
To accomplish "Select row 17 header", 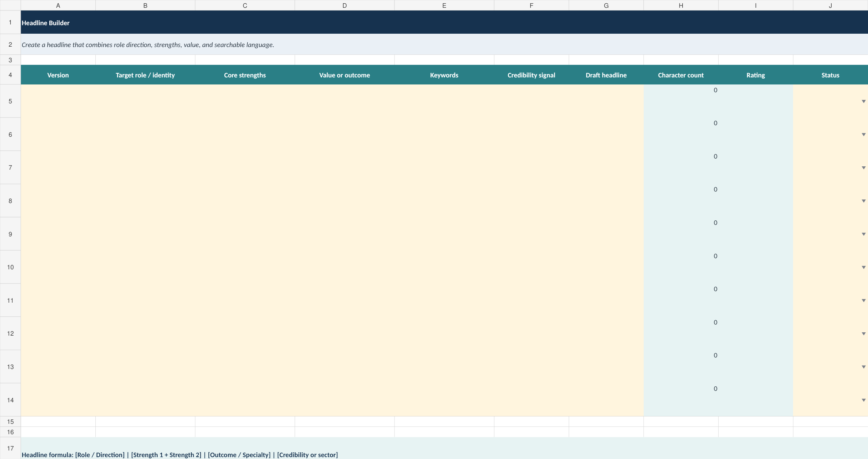I will point(10,448).
